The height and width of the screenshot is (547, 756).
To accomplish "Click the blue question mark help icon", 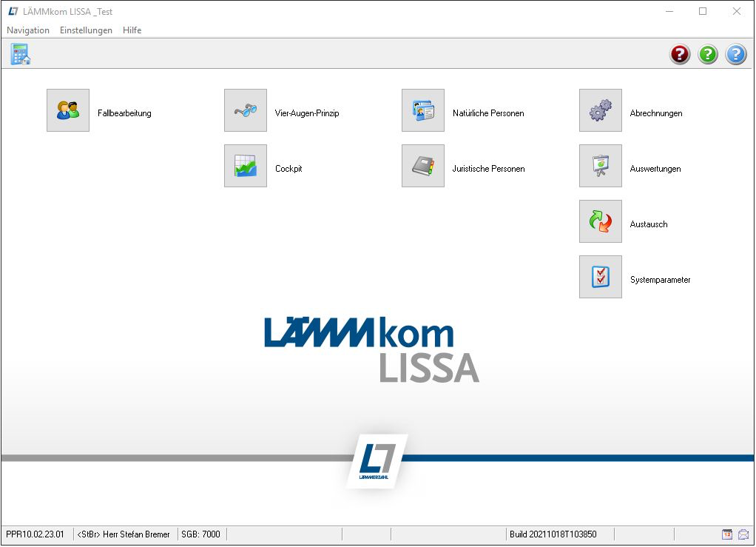I will pyautogui.click(x=736, y=54).
